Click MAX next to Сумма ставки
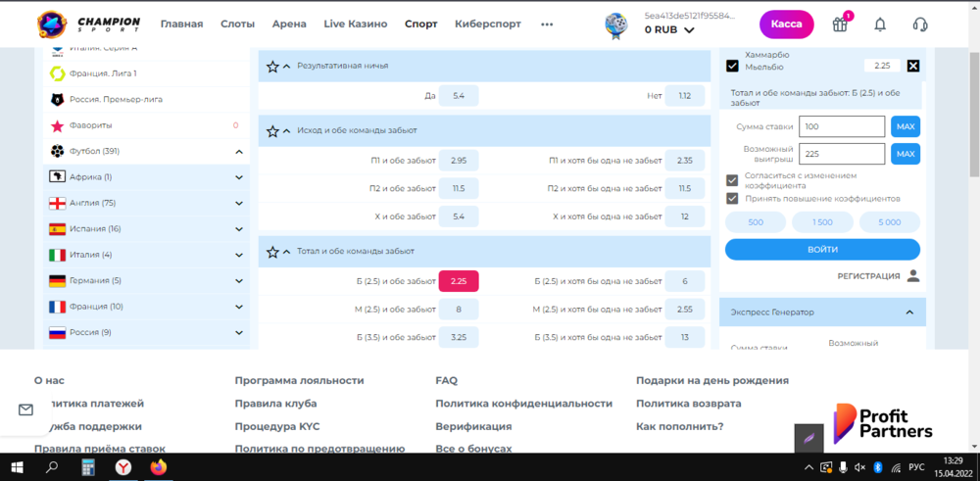980x481 pixels. (906, 126)
